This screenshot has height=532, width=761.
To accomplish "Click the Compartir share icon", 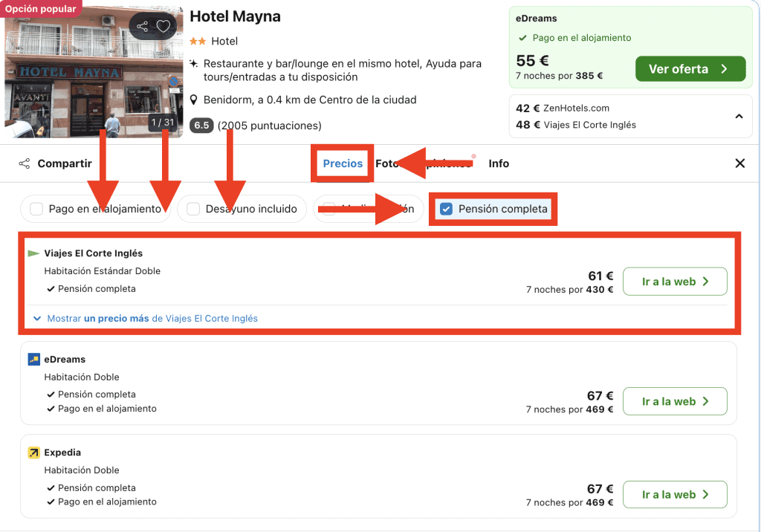I will tap(25, 163).
